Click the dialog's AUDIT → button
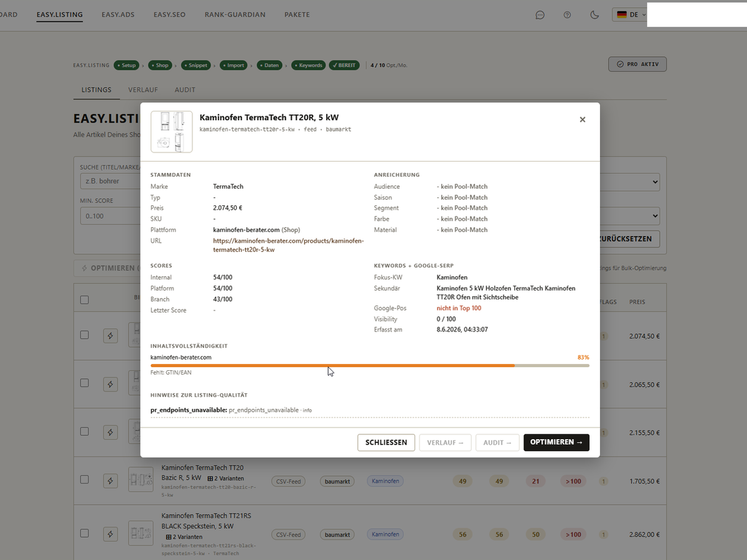This screenshot has width=747, height=560. tap(497, 442)
